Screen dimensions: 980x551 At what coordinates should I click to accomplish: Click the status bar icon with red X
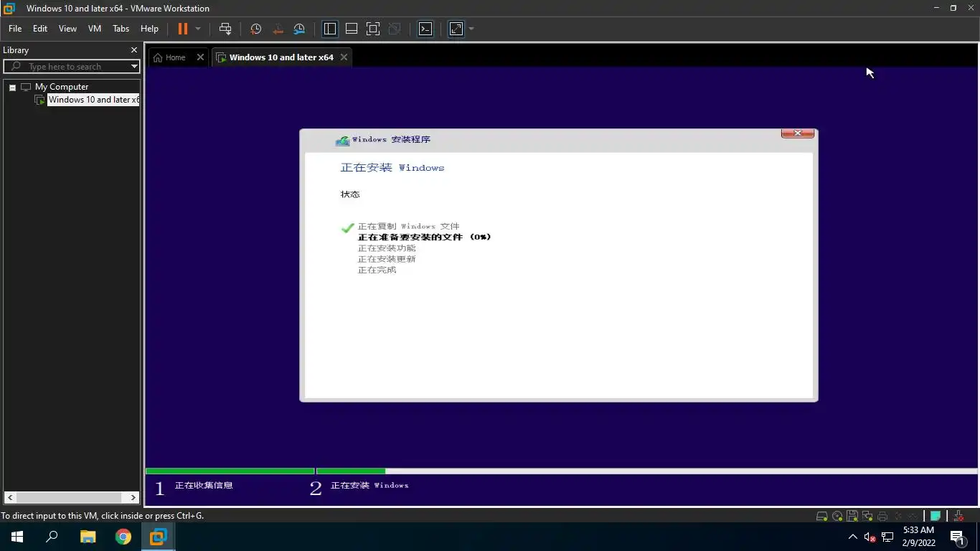pos(958,516)
